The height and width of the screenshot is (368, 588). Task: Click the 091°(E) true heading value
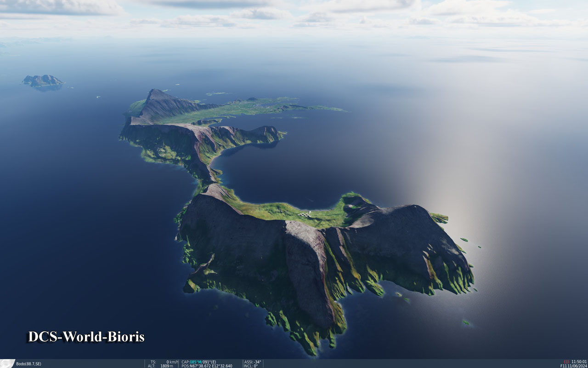click(x=209, y=362)
